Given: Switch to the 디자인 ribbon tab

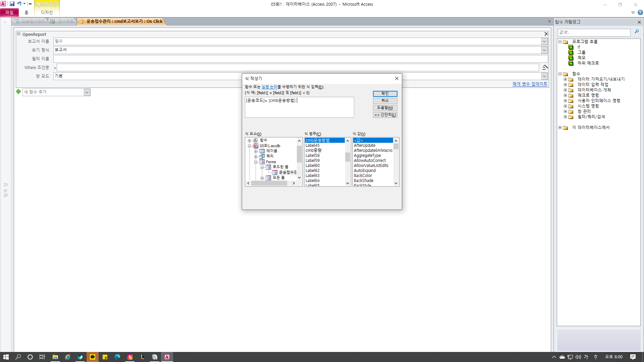Looking at the screenshot, I should 47,12.
